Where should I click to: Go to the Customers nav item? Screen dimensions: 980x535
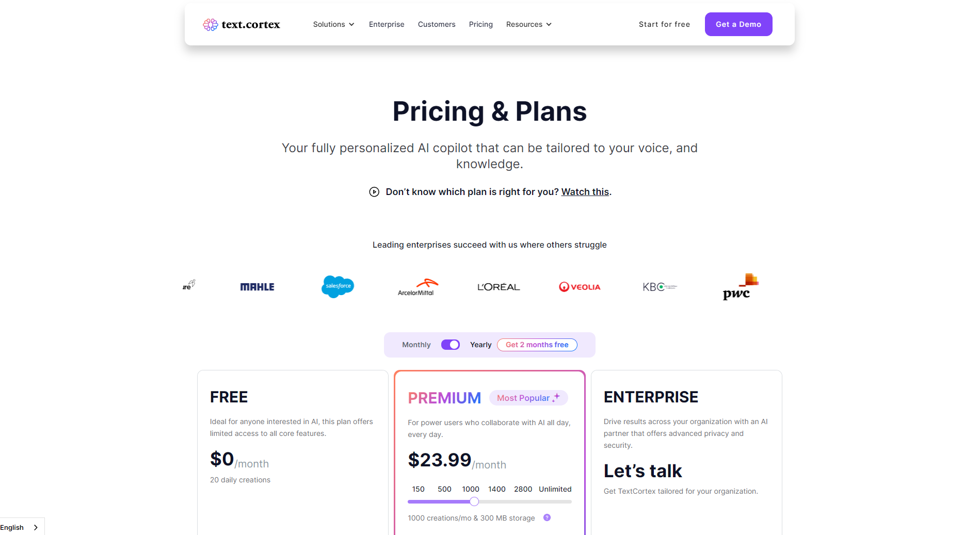pyautogui.click(x=437, y=24)
